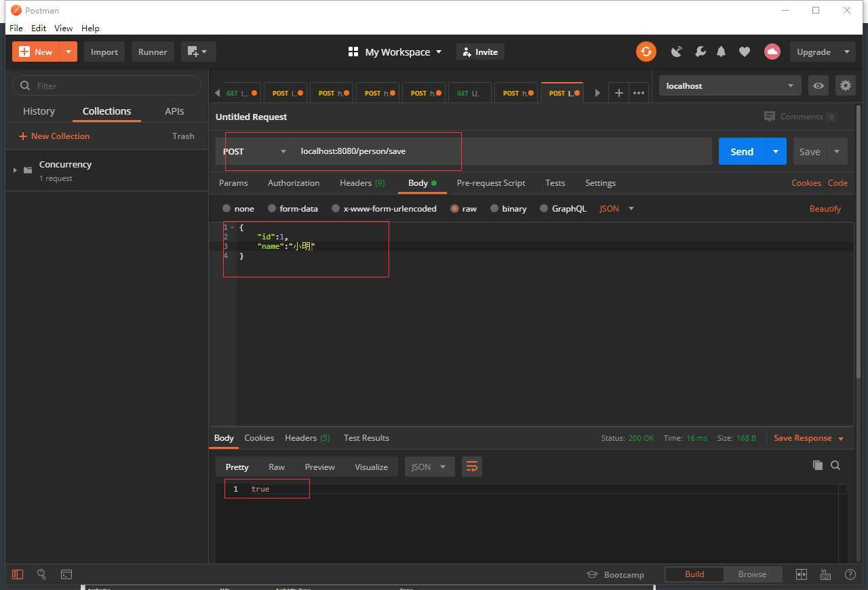Open tab options ellipsis menu

(639, 93)
